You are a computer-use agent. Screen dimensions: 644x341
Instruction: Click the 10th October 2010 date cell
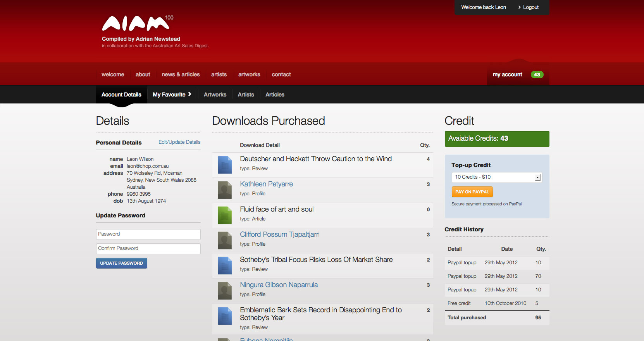pos(505,303)
